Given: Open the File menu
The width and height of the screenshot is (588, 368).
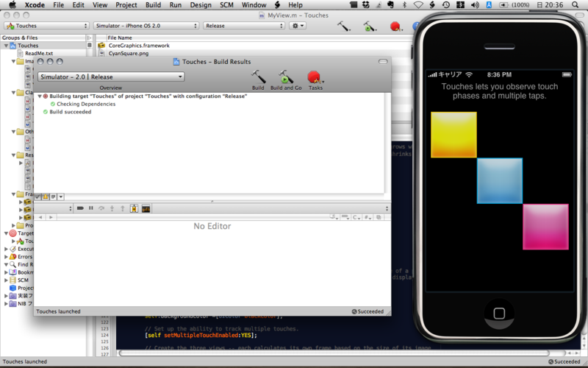Looking at the screenshot, I should pyautogui.click(x=59, y=5).
